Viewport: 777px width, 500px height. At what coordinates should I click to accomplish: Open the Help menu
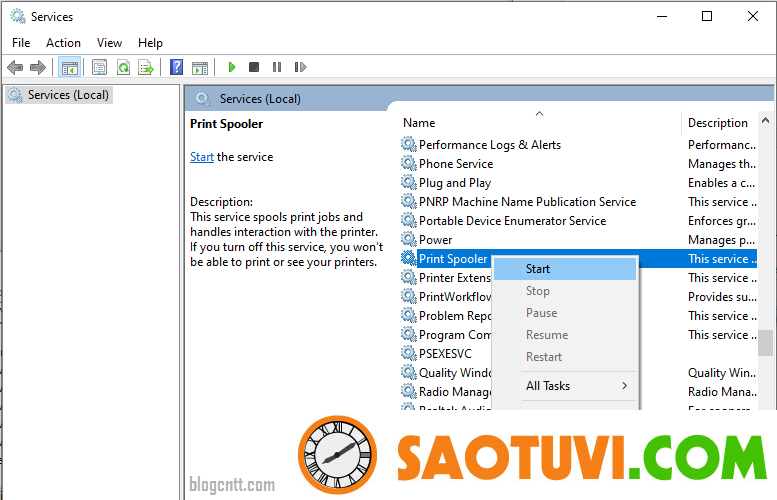coord(150,43)
